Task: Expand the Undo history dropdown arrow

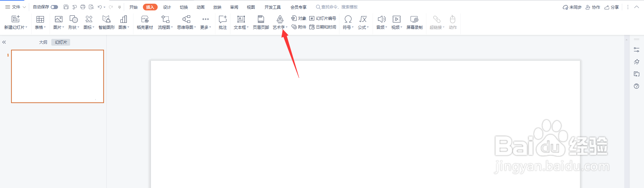Action: pyautogui.click(x=104, y=7)
